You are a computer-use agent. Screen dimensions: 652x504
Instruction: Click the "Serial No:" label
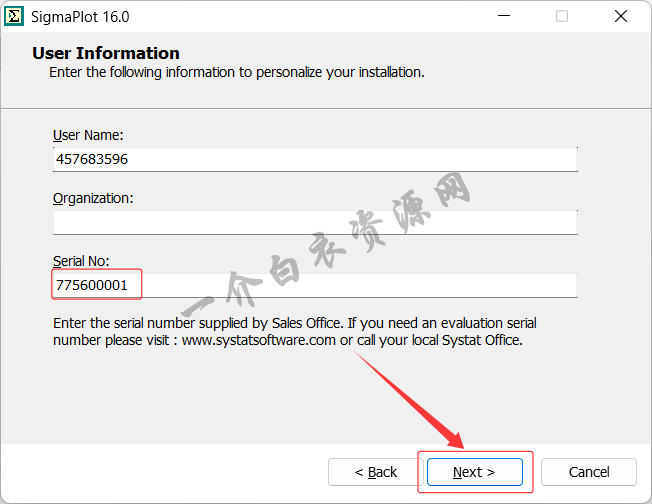click(81, 261)
